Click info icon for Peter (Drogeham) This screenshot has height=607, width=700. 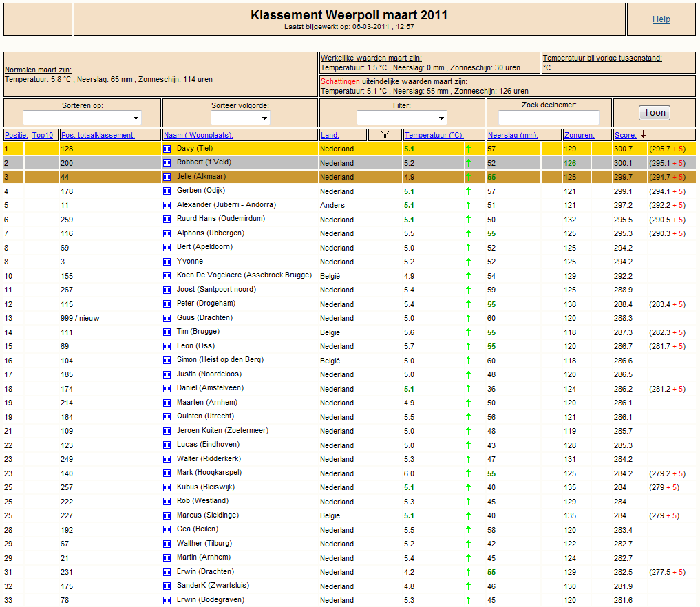[x=167, y=304]
